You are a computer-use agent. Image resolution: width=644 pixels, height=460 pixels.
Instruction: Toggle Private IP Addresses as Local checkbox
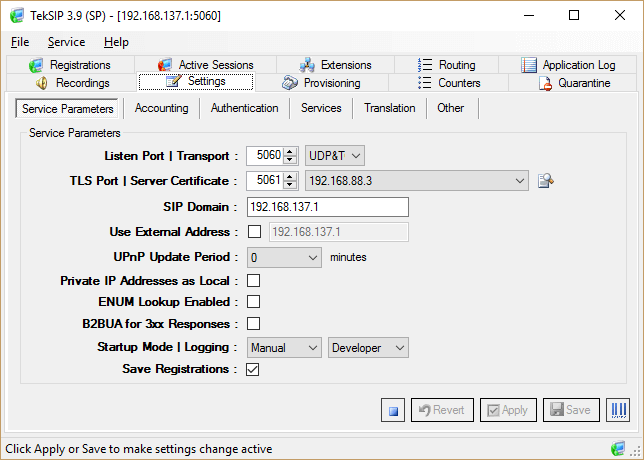[253, 281]
